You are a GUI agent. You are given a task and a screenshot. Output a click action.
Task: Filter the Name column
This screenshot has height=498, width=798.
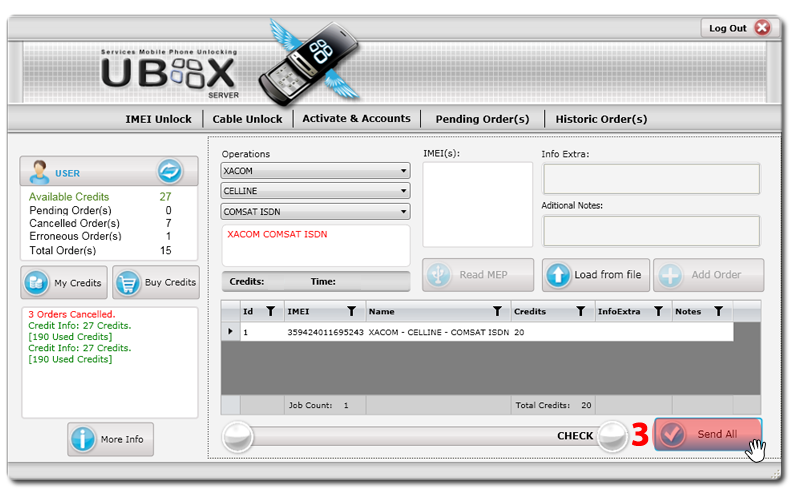(x=497, y=311)
